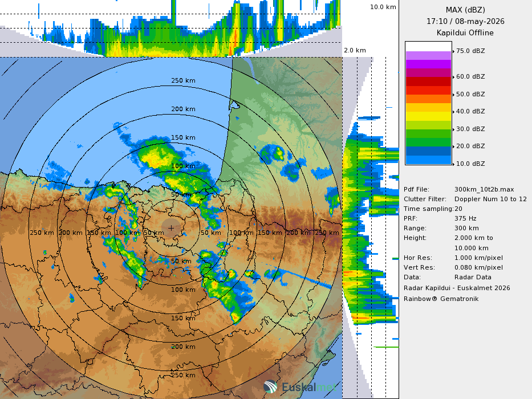Click the 'MAX (dBZ)' title
This screenshot has width=532, height=399.
(465, 10)
